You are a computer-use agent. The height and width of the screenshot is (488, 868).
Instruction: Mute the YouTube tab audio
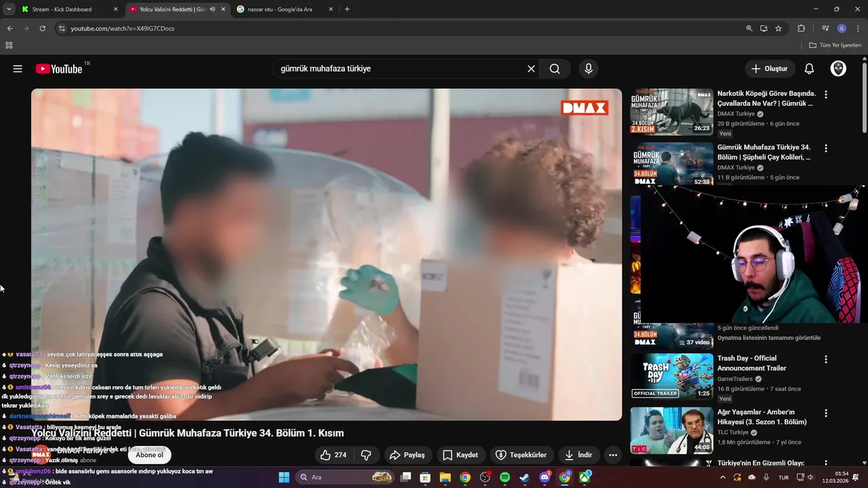[212, 9]
